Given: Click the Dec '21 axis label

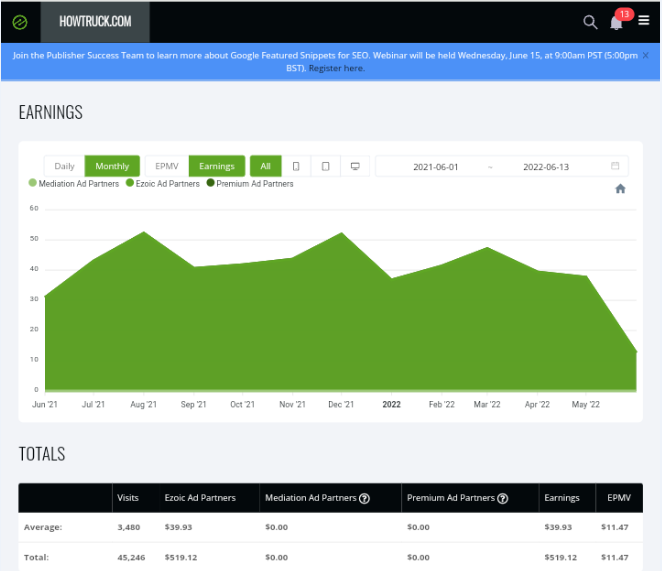Looking at the screenshot, I should click(x=341, y=405).
